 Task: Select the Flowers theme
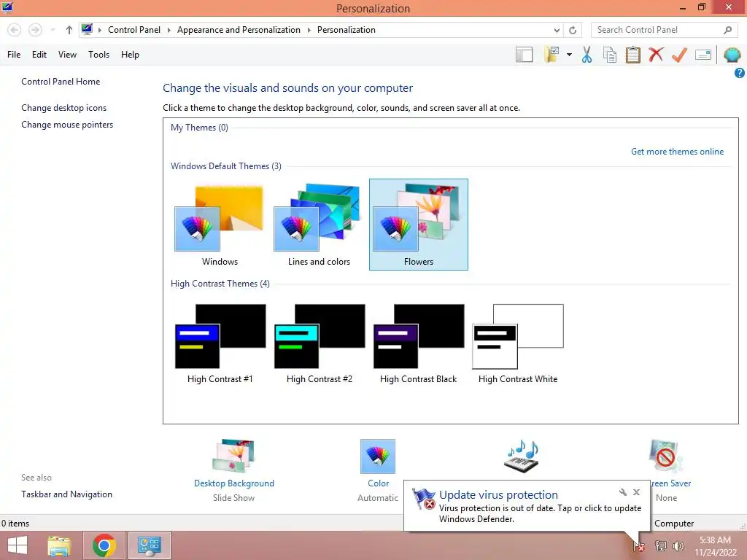click(418, 225)
